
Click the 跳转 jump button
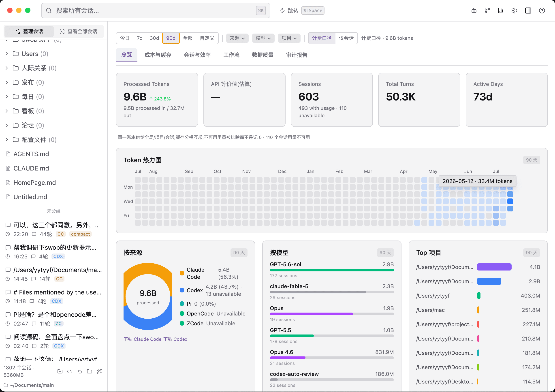[302, 11]
